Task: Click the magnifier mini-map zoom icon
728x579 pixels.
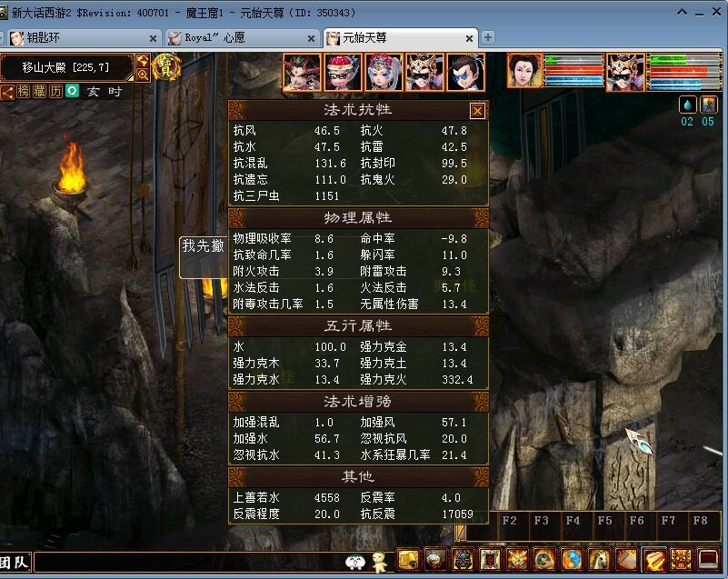Action: [x=143, y=75]
